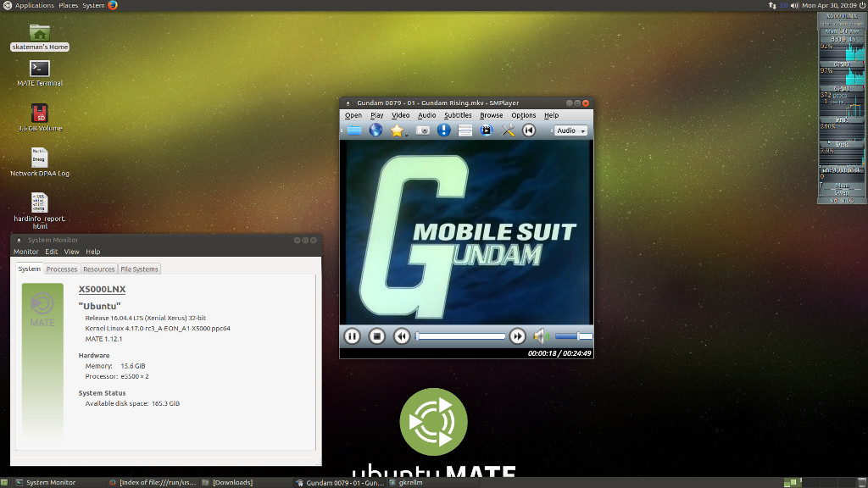
Task: Open the SMPlayer Help menu
Action: click(551, 115)
